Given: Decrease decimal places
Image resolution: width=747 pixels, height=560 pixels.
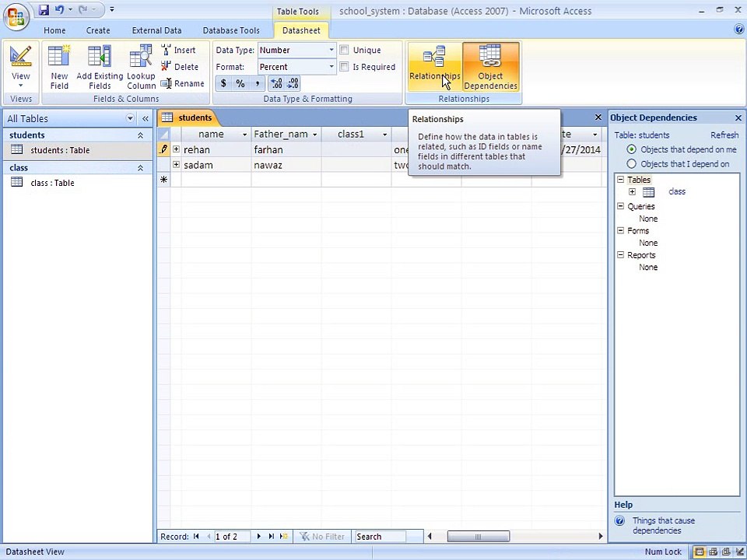Looking at the screenshot, I should coord(293,83).
